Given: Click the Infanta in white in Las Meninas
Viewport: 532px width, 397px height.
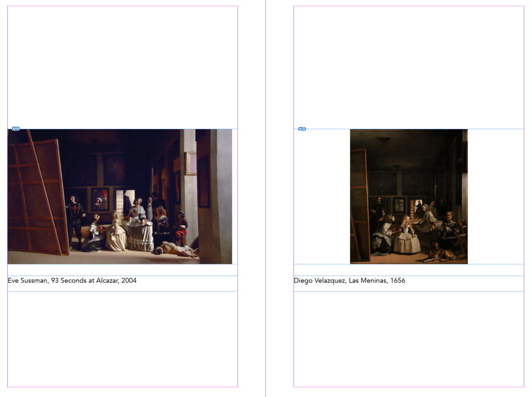Looking at the screenshot, I should 407,236.
